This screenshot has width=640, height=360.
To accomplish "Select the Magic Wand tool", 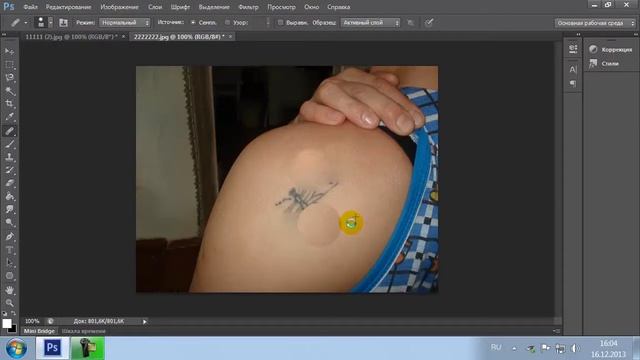I will [x=9, y=91].
